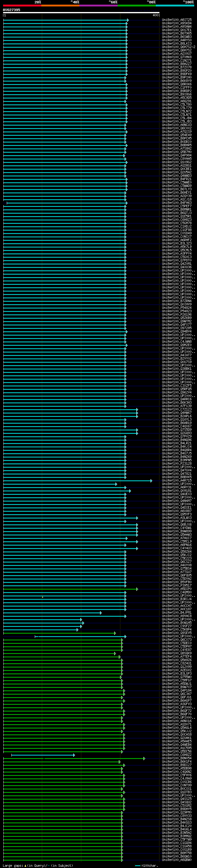This screenshot has width=197, height=868.
Task: Click the long alignment arrow for A4R715
Action: pyautogui.click(x=78, y=481)
